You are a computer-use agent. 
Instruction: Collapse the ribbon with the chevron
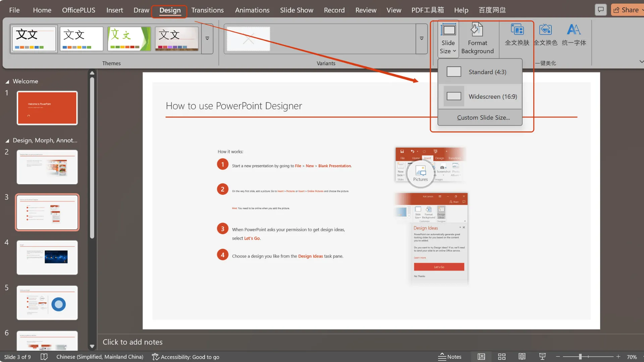[x=641, y=62]
